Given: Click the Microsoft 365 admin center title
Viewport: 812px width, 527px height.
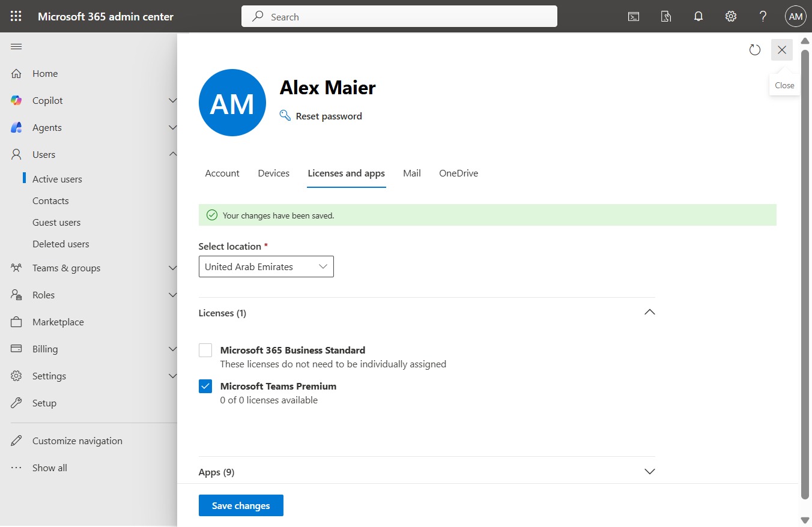Looking at the screenshot, I should [106, 16].
